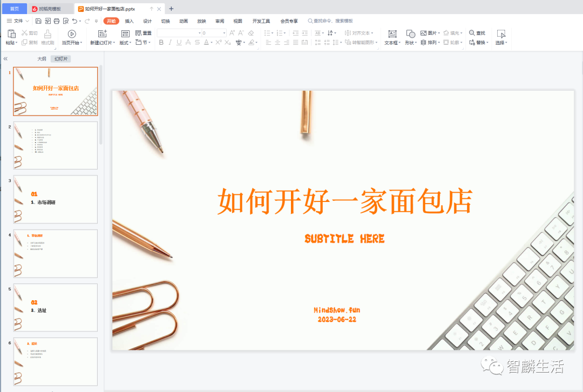Switch to the 插入 ribbon tab
Viewport: 583px width, 392px height.
click(x=129, y=21)
